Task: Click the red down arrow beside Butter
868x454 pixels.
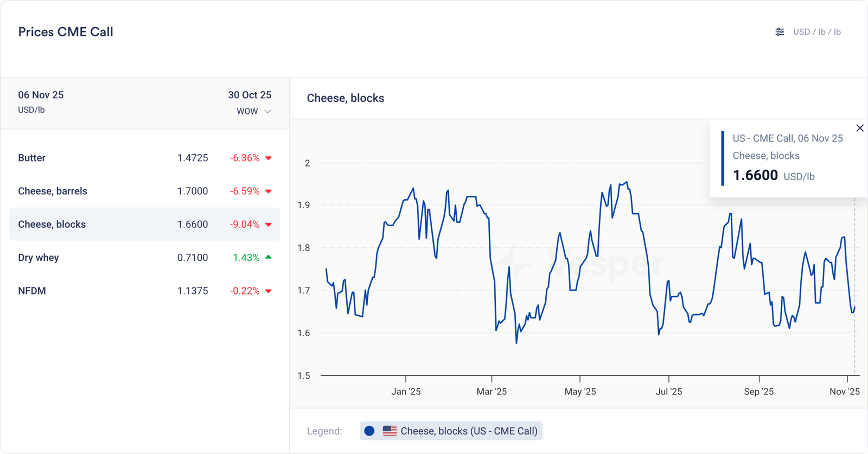Action: 268,158
